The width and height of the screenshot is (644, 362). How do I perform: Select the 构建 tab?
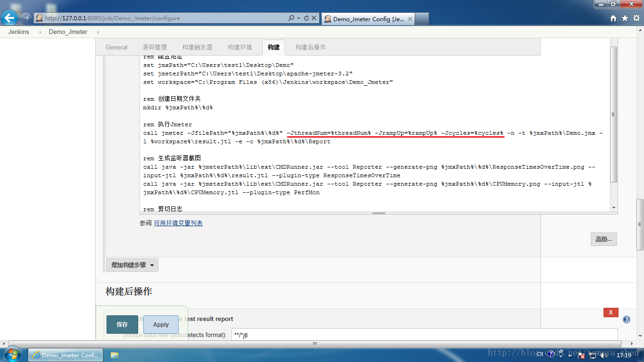[x=274, y=47]
